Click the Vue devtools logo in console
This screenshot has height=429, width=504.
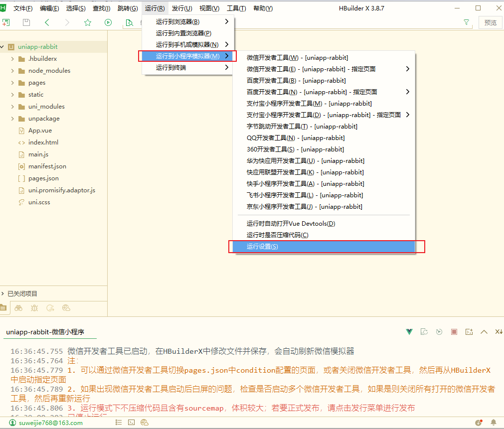click(409, 332)
